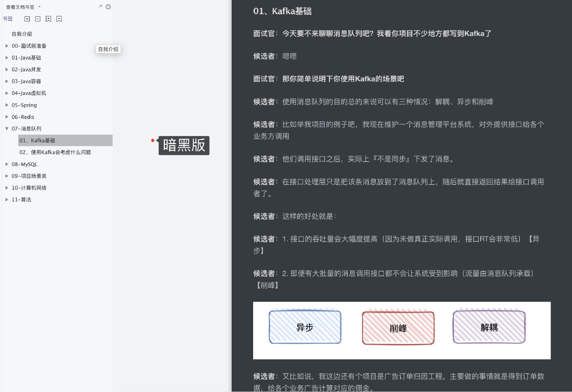Click the add bookmark icon
Viewport: 572px width, 392px height.
coord(48,19)
